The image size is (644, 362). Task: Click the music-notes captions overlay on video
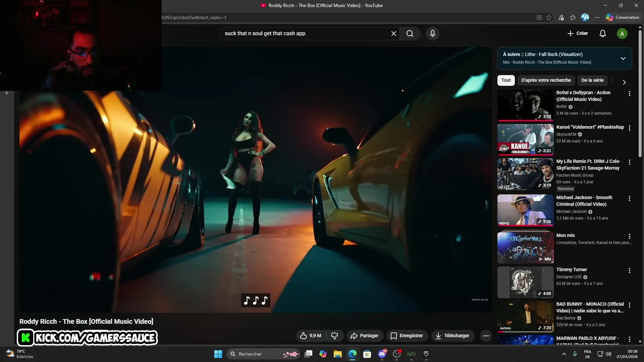point(256,300)
